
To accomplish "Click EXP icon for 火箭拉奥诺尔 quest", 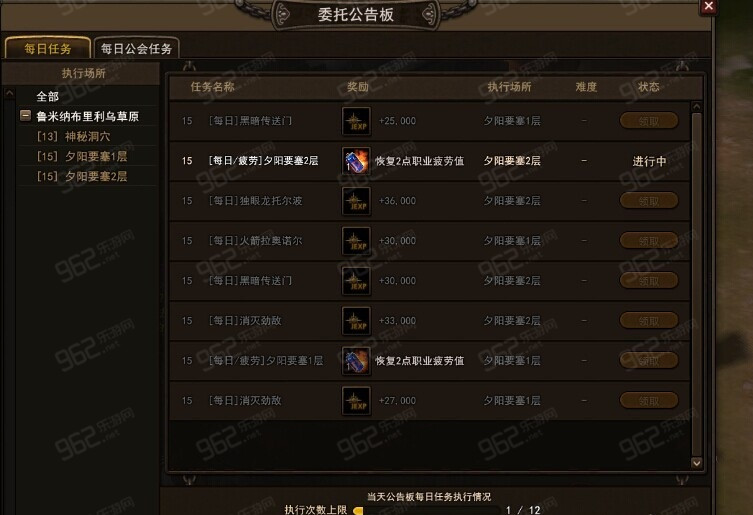I will point(356,241).
